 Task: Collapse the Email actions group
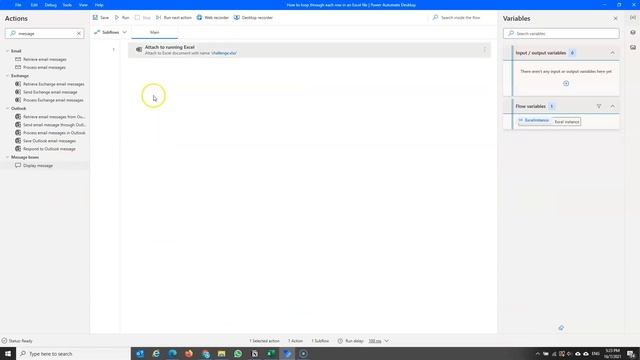(7, 51)
